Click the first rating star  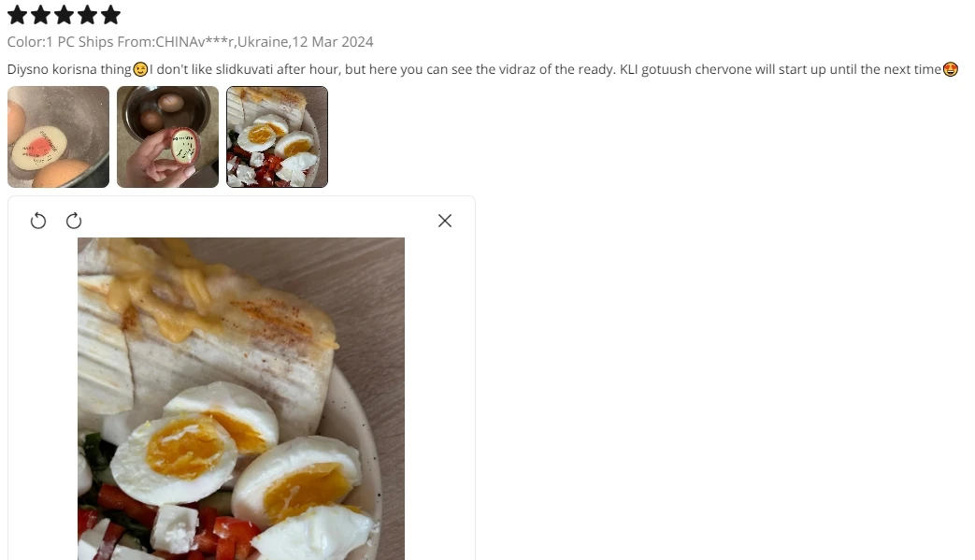[18, 14]
